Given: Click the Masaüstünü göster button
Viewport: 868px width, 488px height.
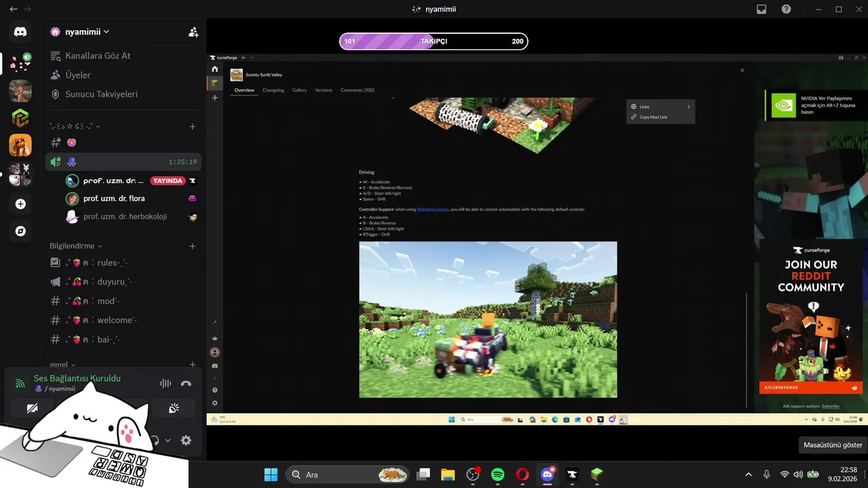Looking at the screenshot, I should pyautogui.click(x=833, y=445).
